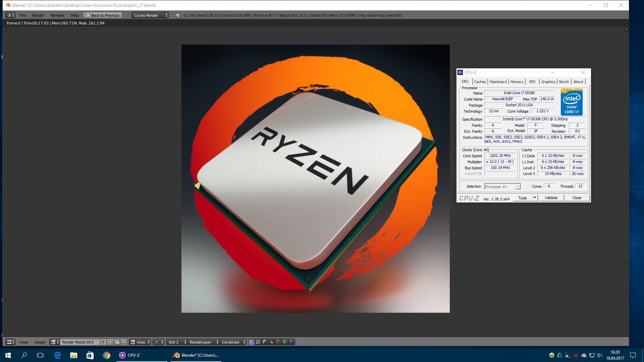Open the editor type selector in Blender's top header
Screen dimensions: 644x362
(x=10, y=15)
